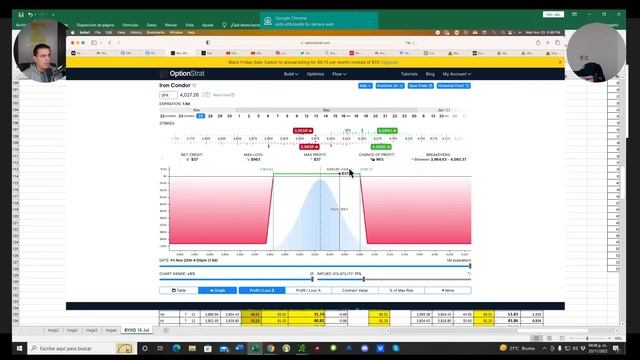Viewport: 640px width, 360px height.
Task: Open the Vista ribbon tab in Excel
Action: click(x=189, y=25)
